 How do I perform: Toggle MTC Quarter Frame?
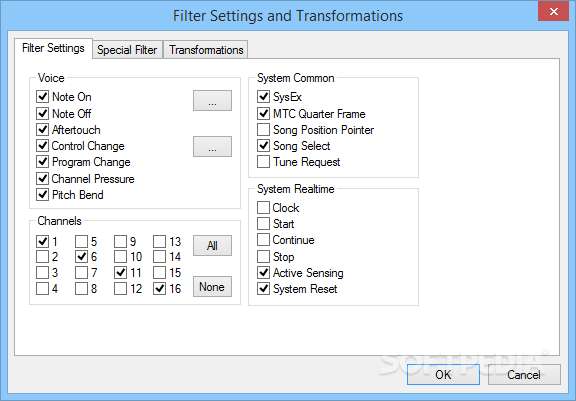coord(263,113)
